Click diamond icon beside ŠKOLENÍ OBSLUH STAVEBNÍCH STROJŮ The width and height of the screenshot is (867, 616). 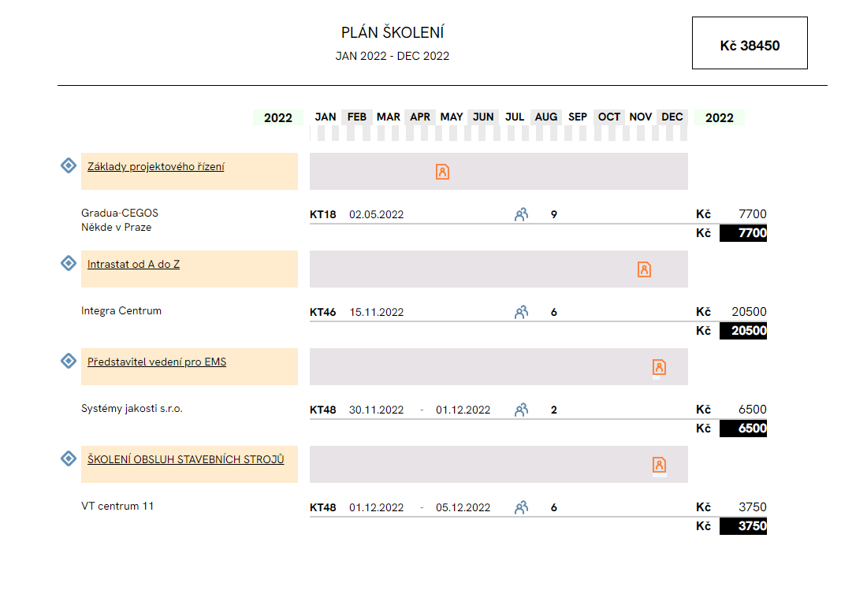[x=69, y=458]
